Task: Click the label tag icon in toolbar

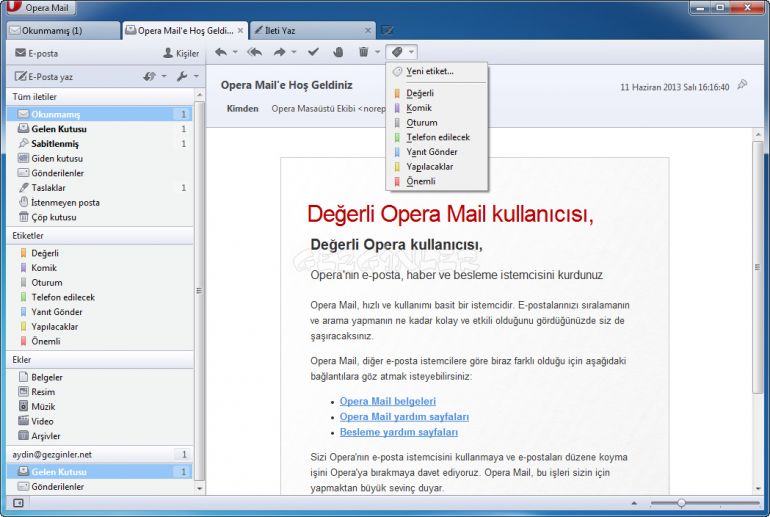Action: pyautogui.click(x=397, y=52)
